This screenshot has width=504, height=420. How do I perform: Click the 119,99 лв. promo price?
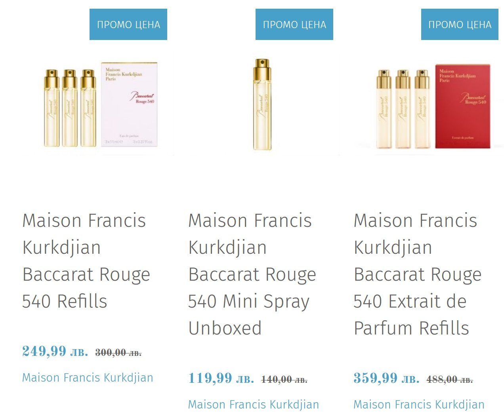pos(221,378)
